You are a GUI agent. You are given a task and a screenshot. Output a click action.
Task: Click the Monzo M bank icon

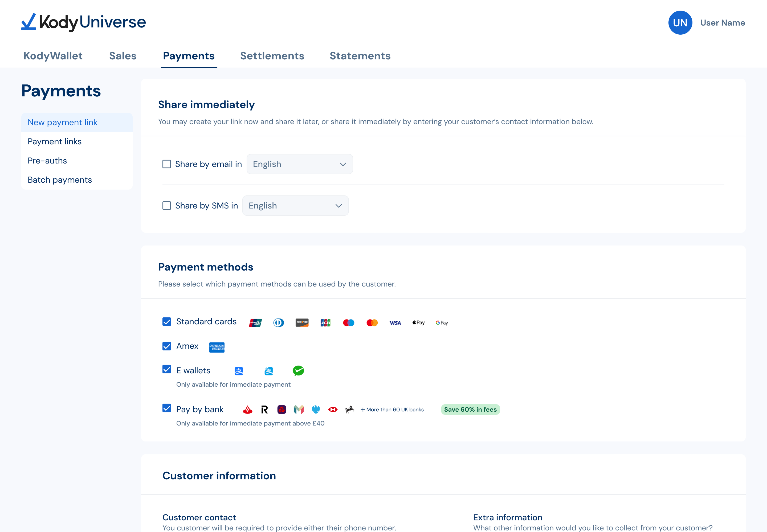(x=299, y=410)
